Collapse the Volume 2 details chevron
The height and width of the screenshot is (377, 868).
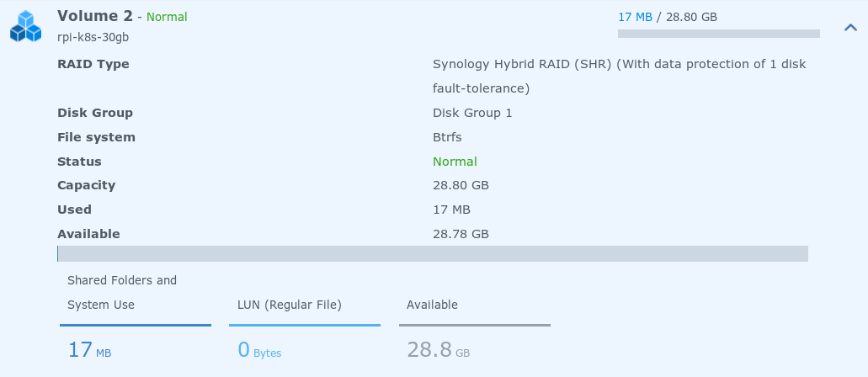[850, 27]
